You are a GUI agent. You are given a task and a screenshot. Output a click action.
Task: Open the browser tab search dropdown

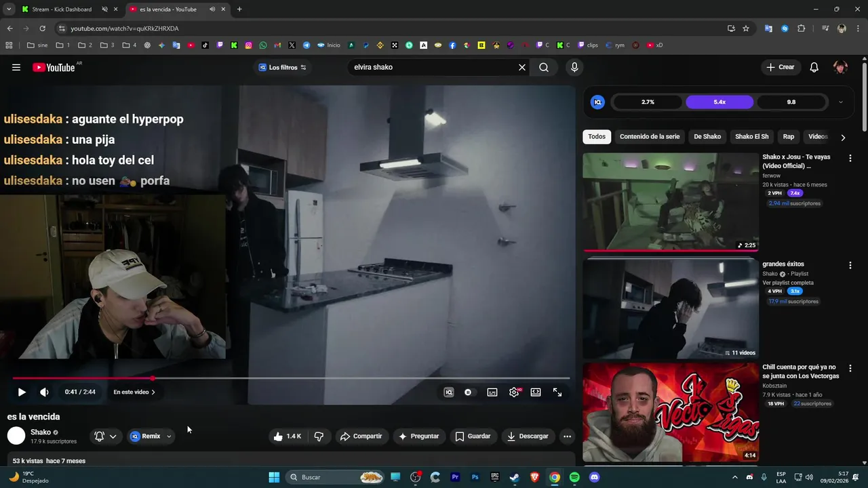pos(8,9)
